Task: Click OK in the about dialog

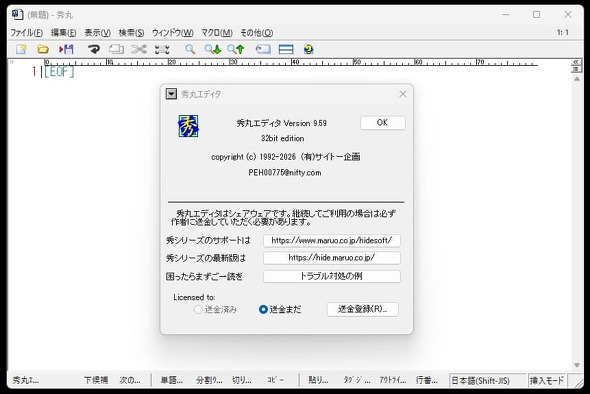Action: tap(383, 123)
